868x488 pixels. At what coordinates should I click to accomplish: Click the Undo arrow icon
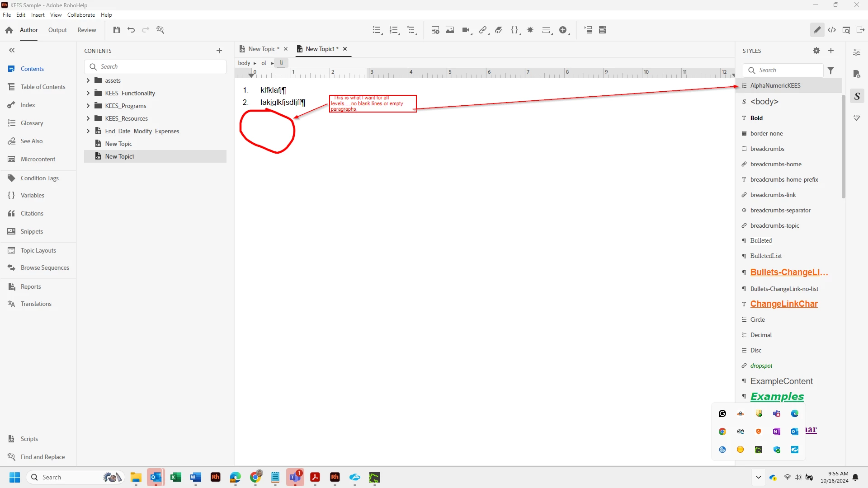(131, 30)
